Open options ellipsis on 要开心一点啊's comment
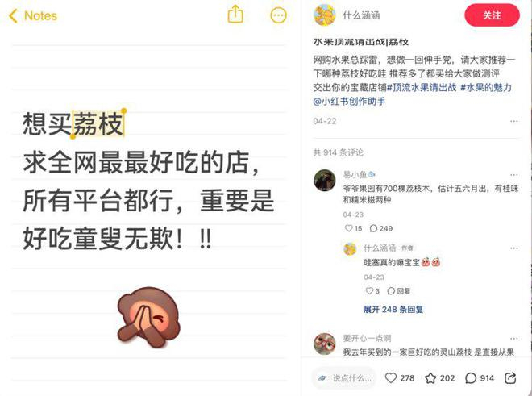 tap(514, 339)
